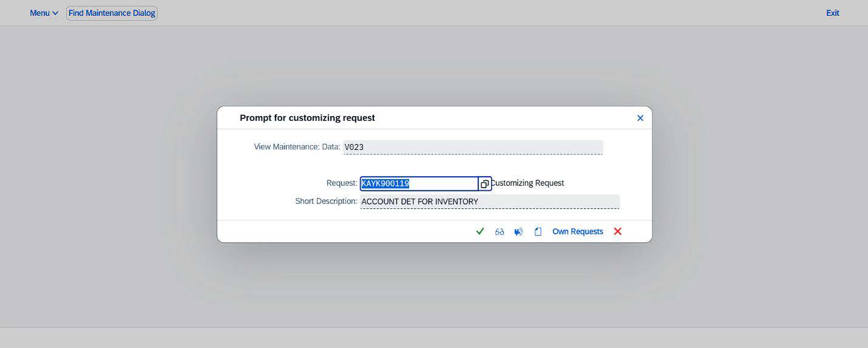This screenshot has height=348, width=868.
Task: Cancel the prompt using the red X
Action: coord(618,231)
